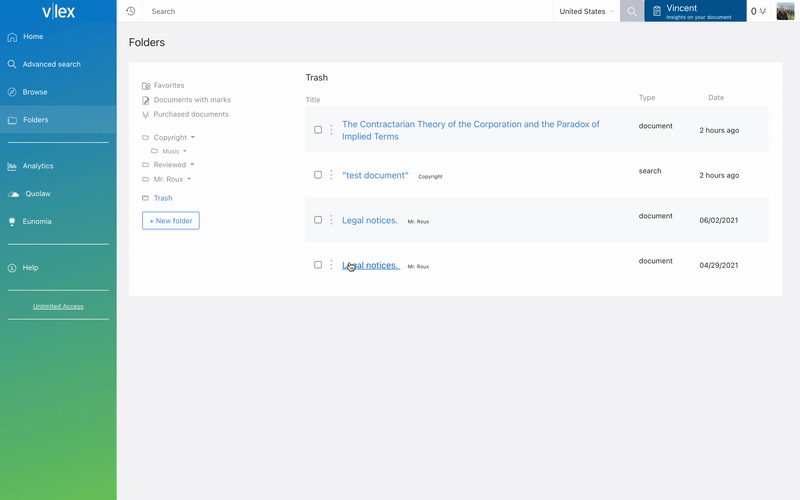Click the Title column header
Viewport: 800px width, 500px height.
pyautogui.click(x=313, y=99)
